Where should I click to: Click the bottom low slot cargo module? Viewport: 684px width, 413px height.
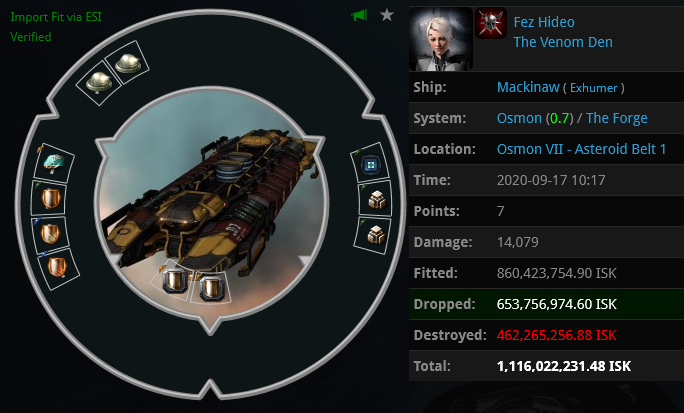376,235
